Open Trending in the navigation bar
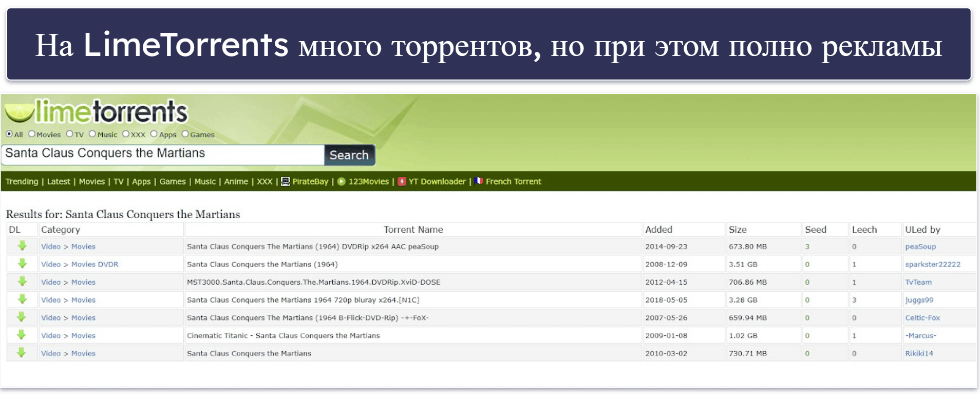The image size is (980, 398). [22, 181]
